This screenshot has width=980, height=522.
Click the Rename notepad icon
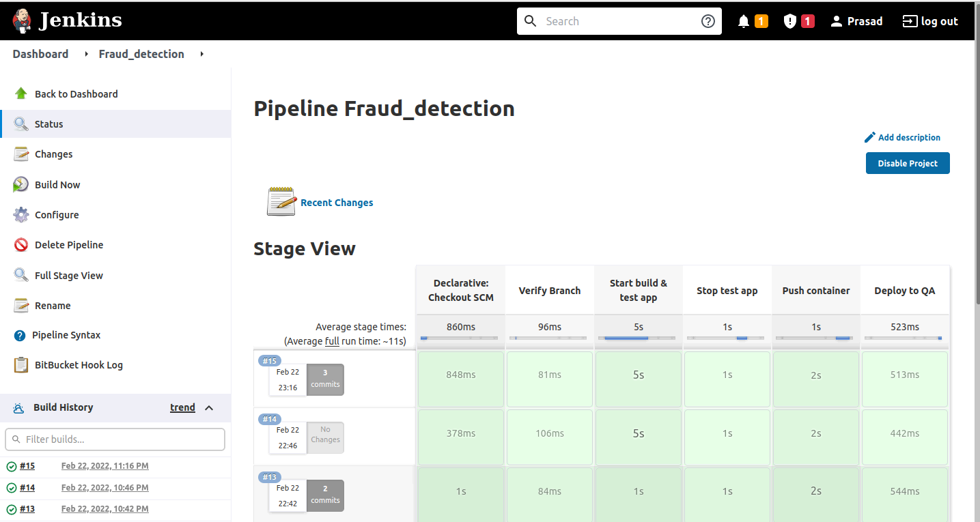pyautogui.click(x=21, y=305)
